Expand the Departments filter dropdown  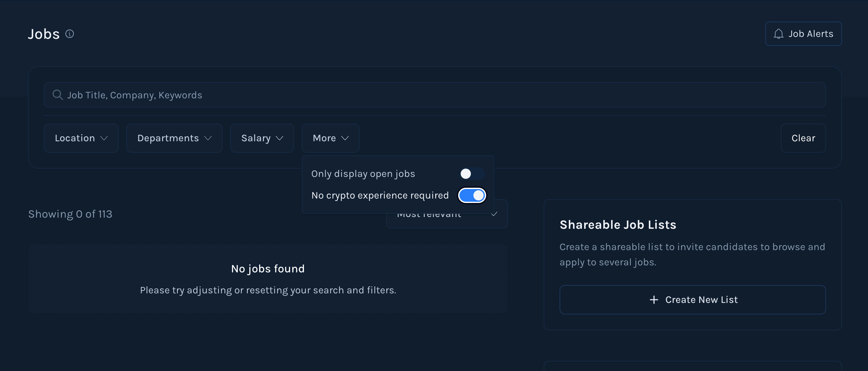click(x=174, y=138)
